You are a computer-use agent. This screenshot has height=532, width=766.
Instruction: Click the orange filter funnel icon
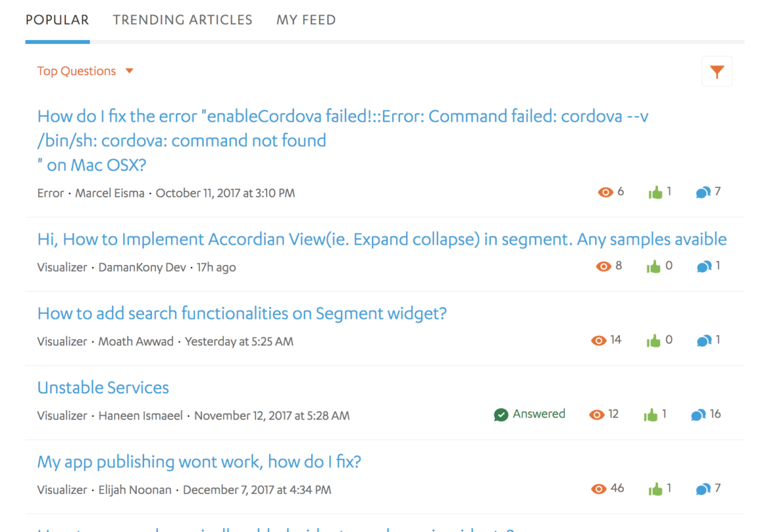coord(717,72)
